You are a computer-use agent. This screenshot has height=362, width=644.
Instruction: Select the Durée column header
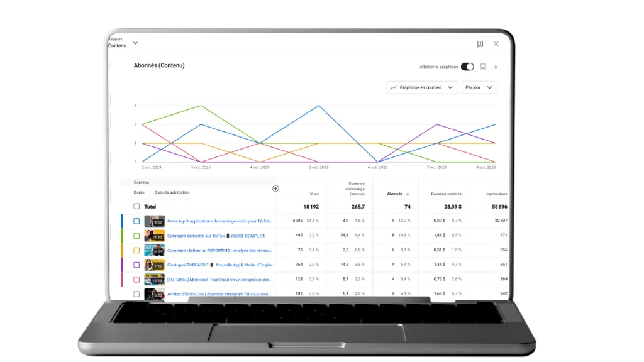point(139,192)
